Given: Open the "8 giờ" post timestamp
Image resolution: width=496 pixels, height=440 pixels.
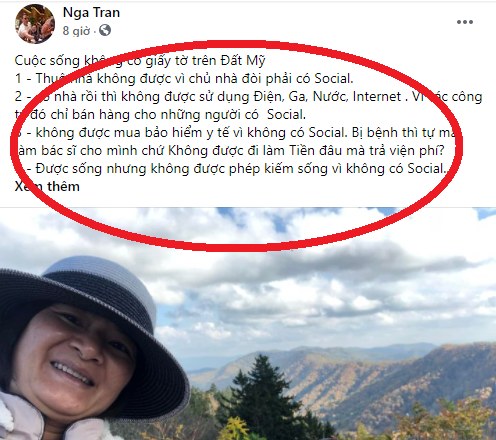Looking at the screenshot, I should pos(76,31).
